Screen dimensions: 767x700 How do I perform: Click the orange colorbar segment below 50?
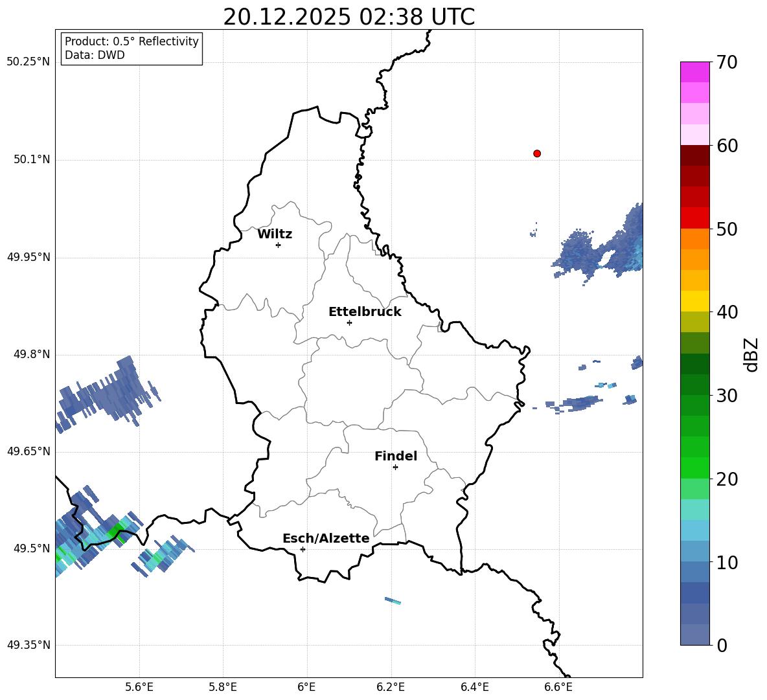(x=694, y=238)
